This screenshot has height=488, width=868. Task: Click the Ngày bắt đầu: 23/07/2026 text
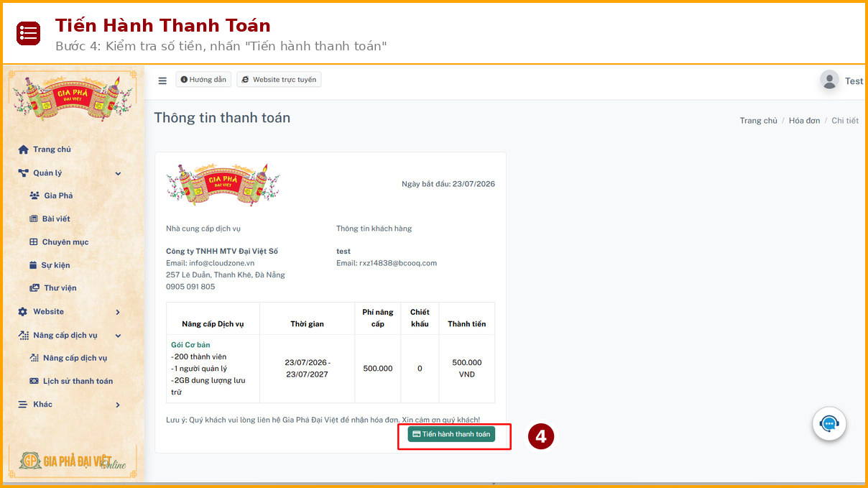[448, 184]
